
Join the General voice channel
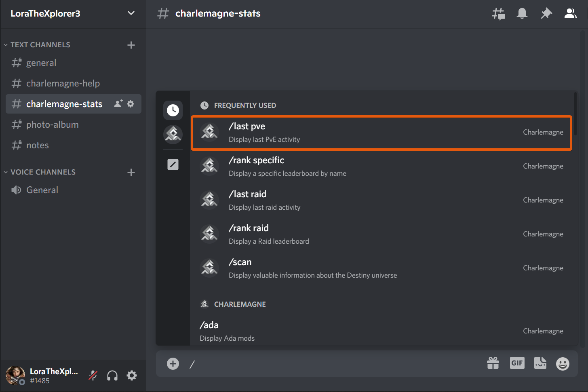click(x=74, y=190)
